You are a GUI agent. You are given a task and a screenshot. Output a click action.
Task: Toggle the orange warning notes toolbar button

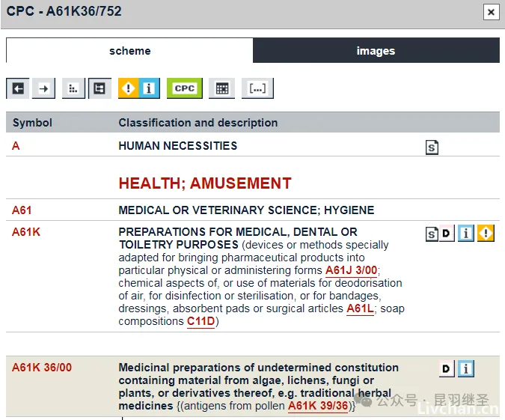(129, 88)
